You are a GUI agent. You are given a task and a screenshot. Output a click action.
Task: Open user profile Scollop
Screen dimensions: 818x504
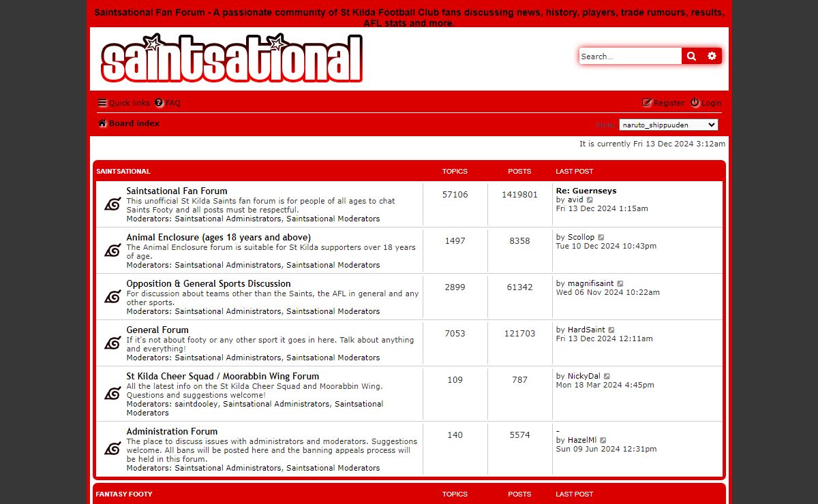[x=581, y=237]
